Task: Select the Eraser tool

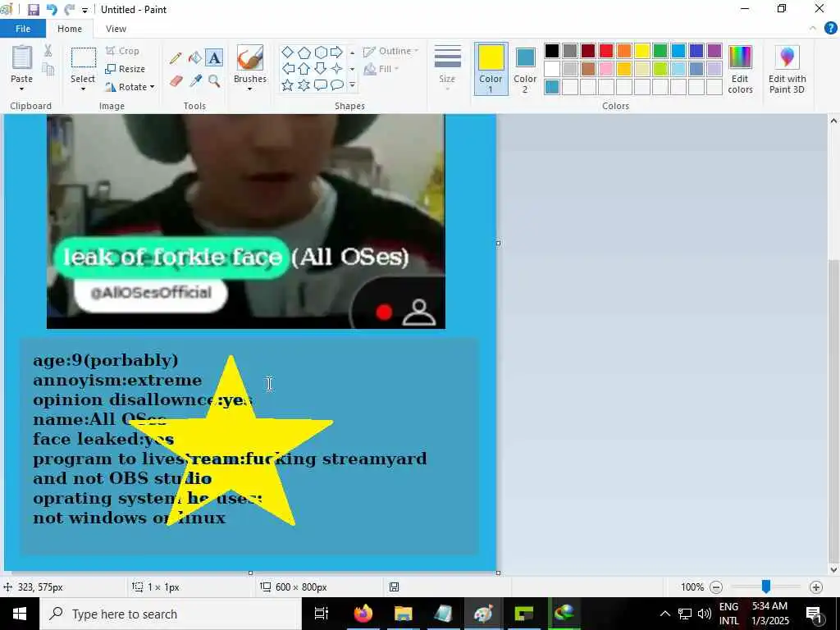Action: pyautogui.click(x=176, y=81)
